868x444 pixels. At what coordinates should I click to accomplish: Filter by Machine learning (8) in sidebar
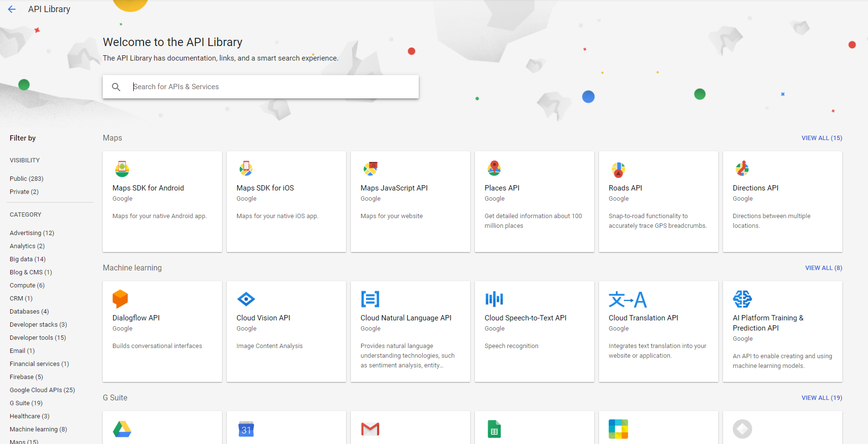point(38,429)
